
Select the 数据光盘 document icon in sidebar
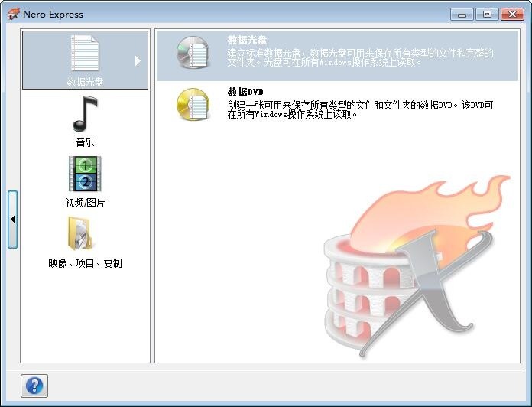(85, 54)
